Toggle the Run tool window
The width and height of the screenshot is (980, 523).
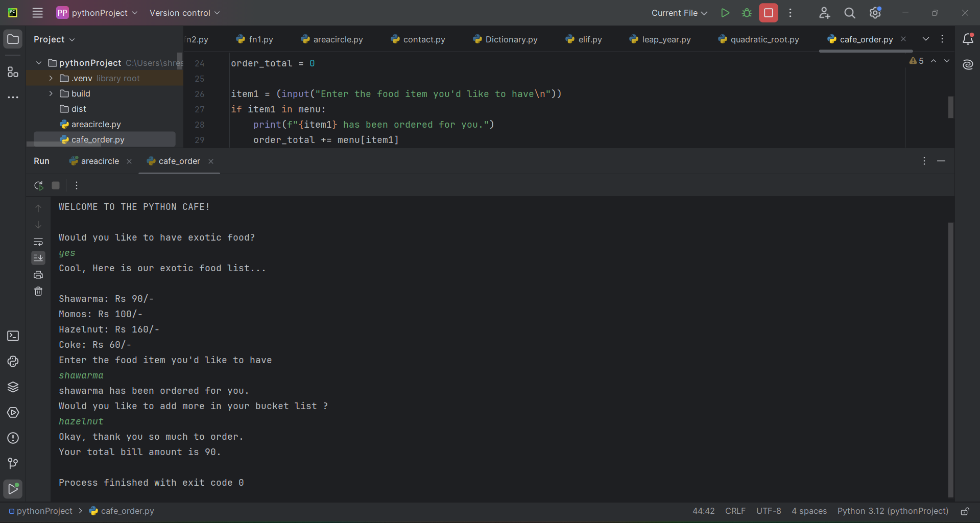click(x=13, y=489)
